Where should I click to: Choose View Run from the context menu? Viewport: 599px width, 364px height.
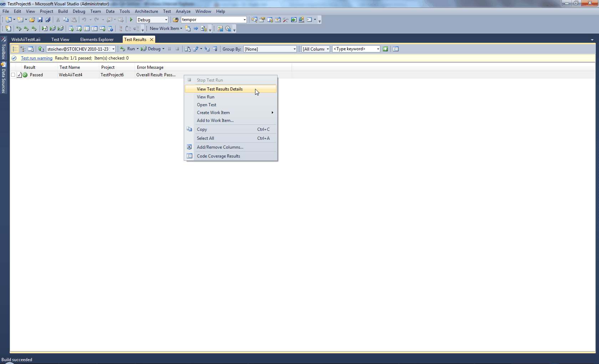tap(230, 97)
